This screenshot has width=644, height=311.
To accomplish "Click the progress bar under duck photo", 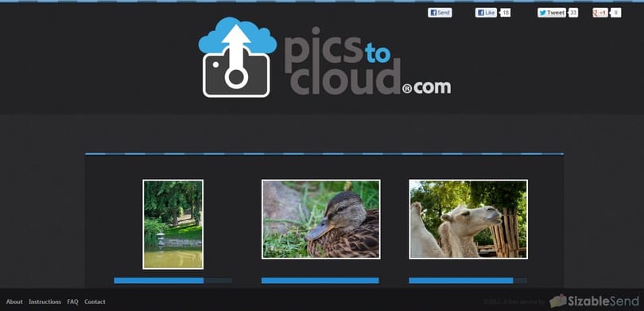I will tap(320, 281).
